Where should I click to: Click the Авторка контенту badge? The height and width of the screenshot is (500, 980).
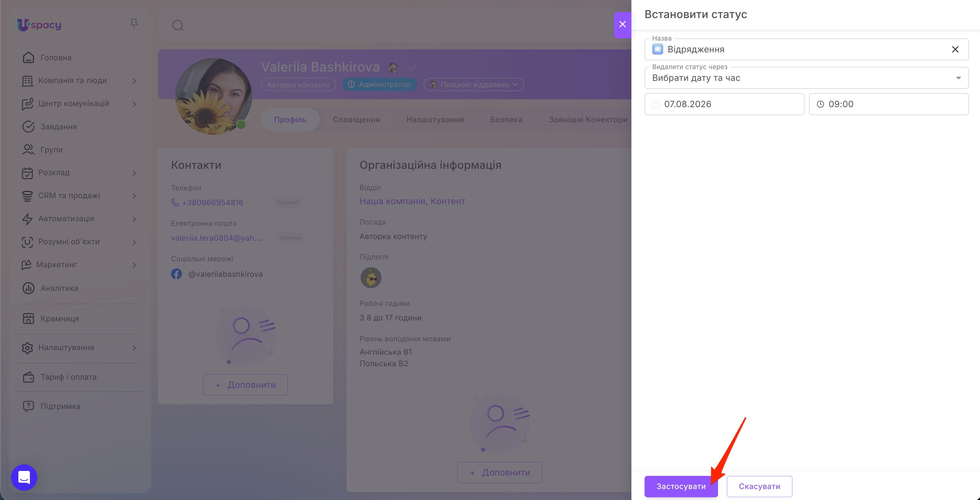298,84
